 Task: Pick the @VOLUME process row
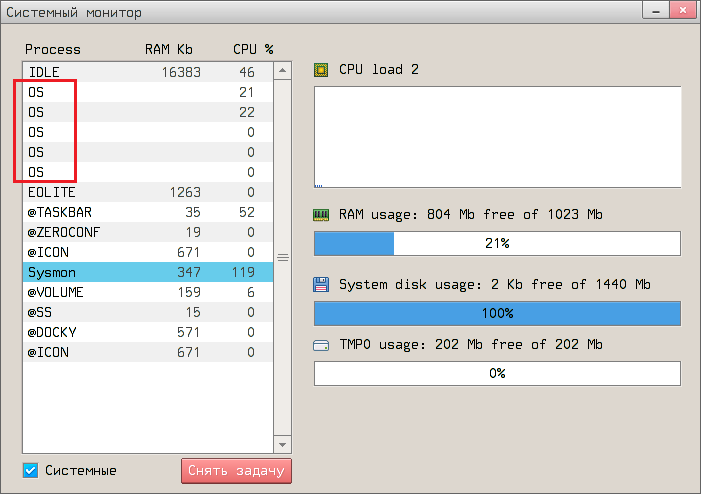(147, 293)
